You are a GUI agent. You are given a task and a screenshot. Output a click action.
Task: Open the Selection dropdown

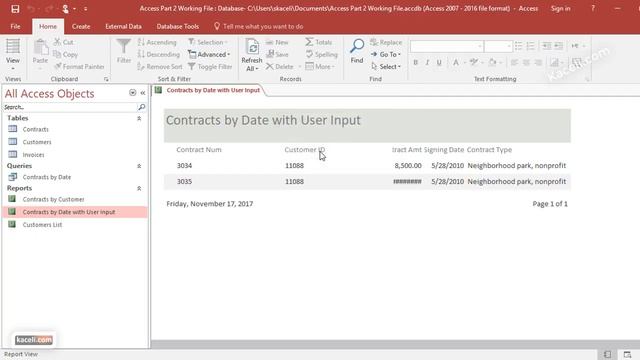(208, 42)
